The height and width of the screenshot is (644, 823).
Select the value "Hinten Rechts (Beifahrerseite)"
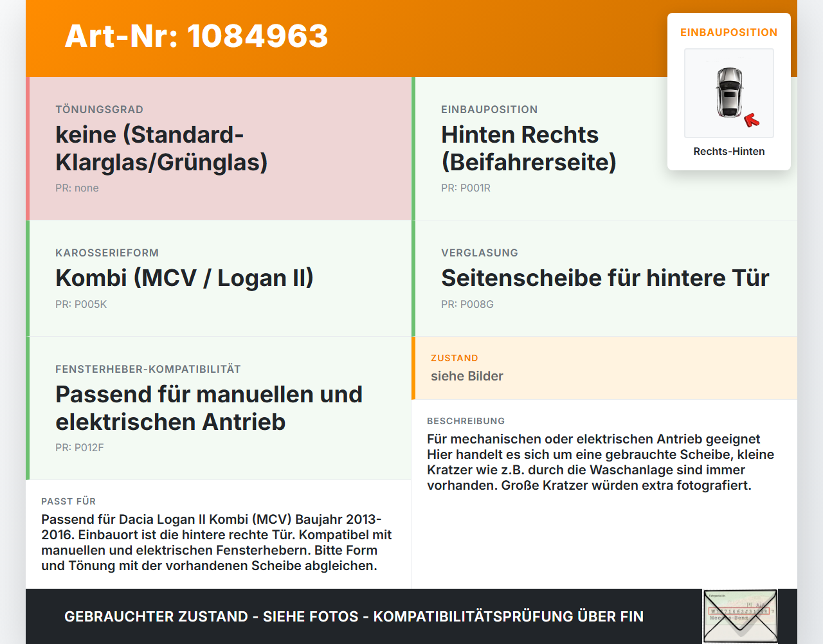pos(529,148)
